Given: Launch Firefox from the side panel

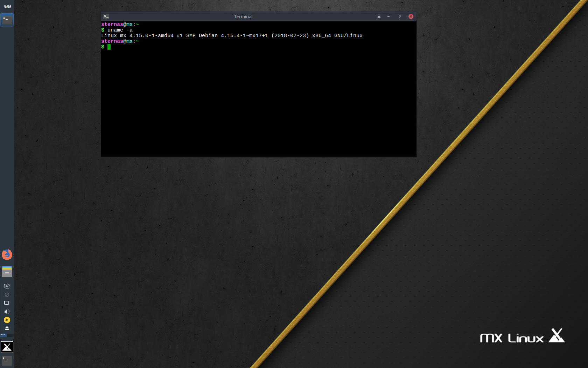Looking at the screenshot, I should pyautogui.click(x=7, y=254).
